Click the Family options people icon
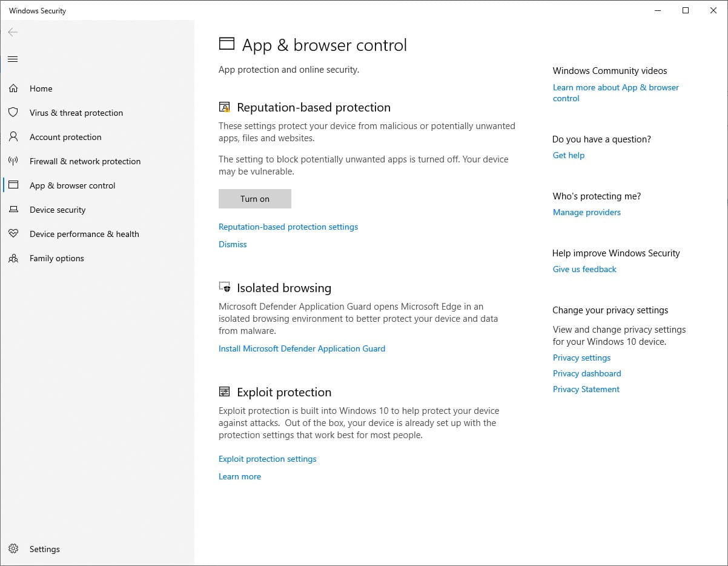Screen dimensions: 728x566 [13, 258]
